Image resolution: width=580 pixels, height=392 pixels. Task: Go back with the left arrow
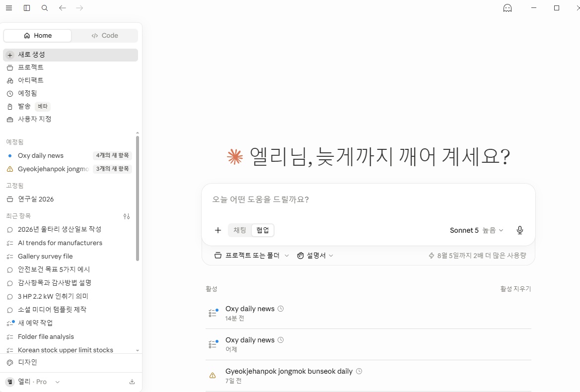(x=62, y=8)
